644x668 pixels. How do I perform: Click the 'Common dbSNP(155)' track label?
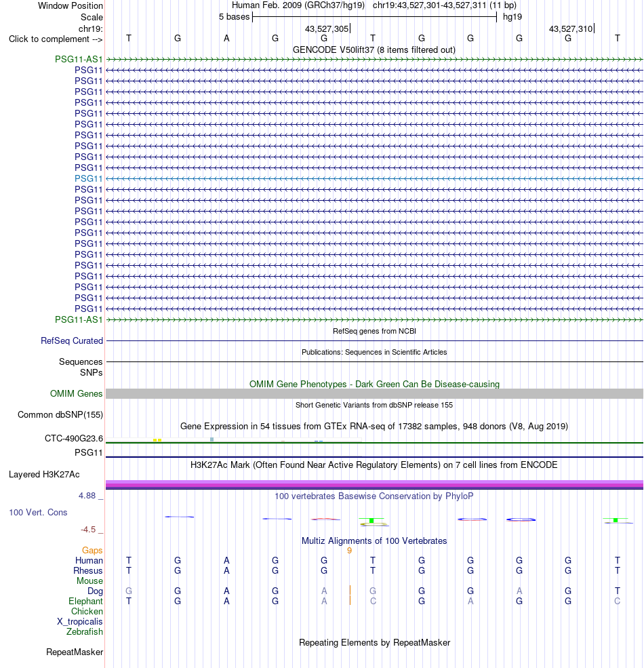coord(60,415)
